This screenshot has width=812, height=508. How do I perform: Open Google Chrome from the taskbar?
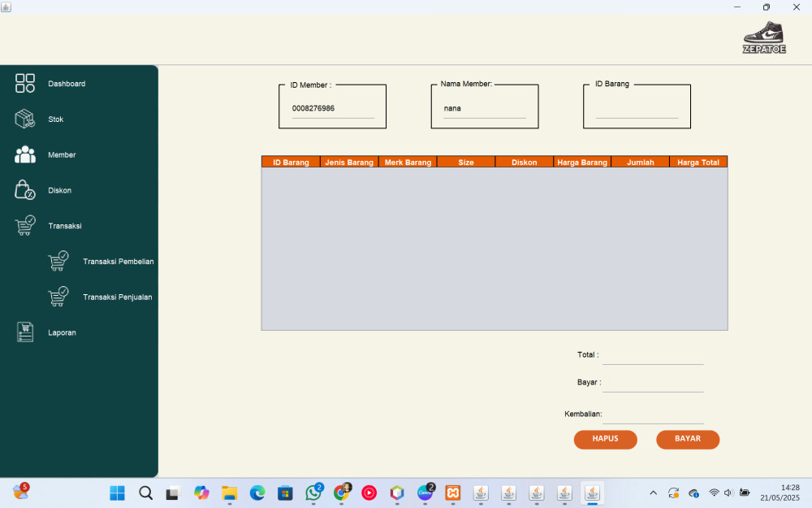point(341,493)
